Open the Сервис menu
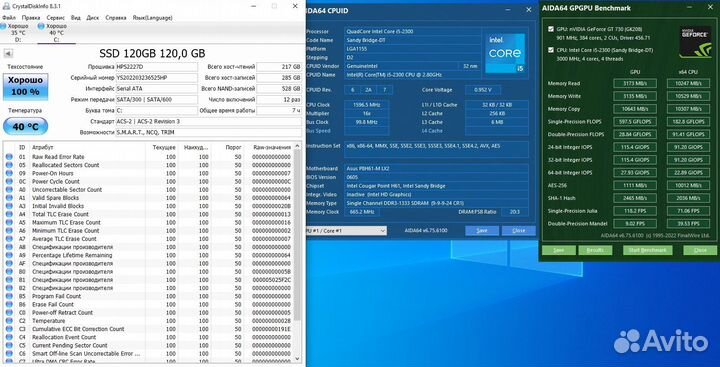 (56, 17)
